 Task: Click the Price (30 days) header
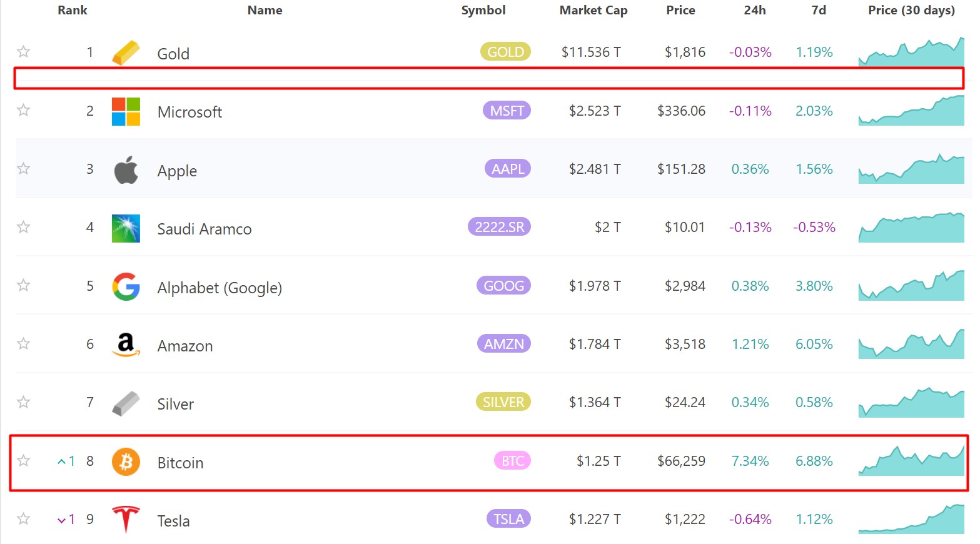click(911, 10)
